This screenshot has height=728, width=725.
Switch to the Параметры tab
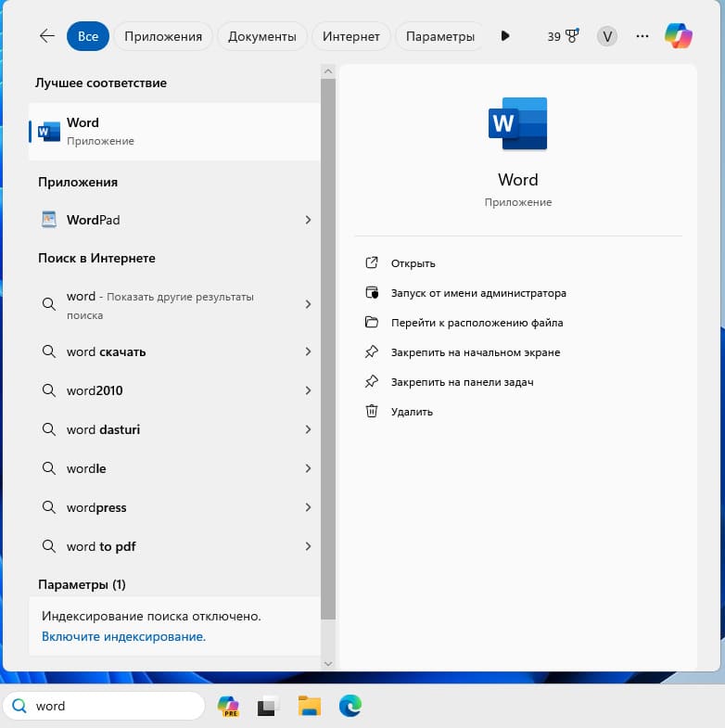tap(440, 36)
